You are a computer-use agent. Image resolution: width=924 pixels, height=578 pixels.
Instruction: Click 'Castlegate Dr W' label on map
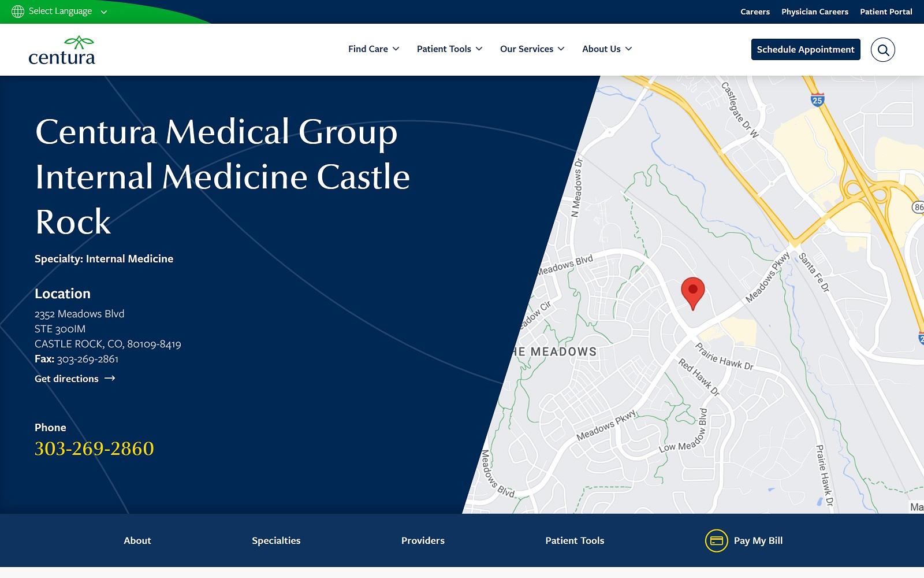click(739, 109)
